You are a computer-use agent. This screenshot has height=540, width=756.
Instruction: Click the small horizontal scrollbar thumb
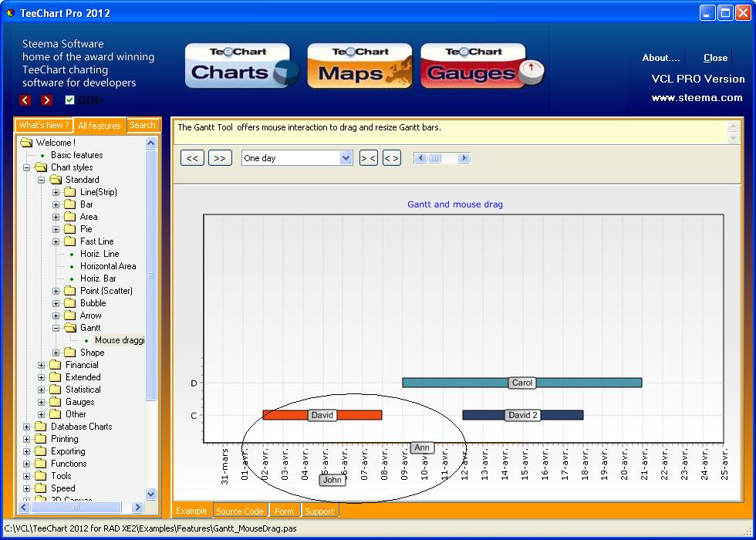click(434, 158)
